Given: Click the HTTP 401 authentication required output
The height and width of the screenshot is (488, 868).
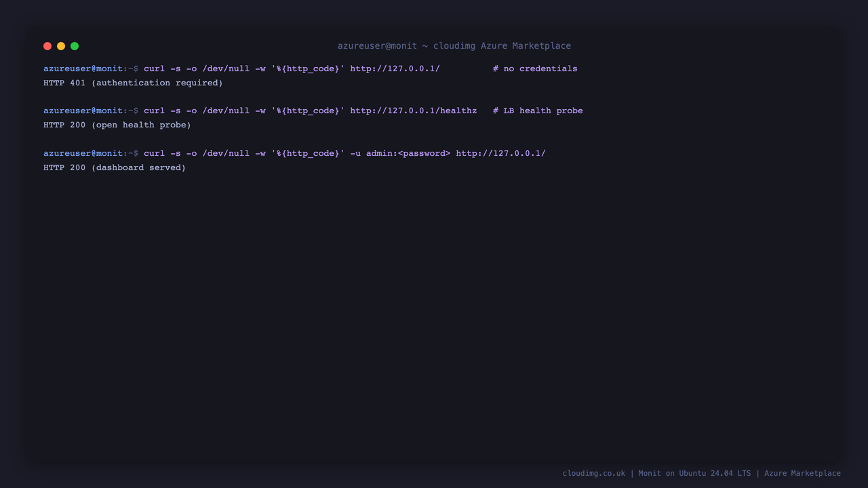Looking at the screenshot, I should pyautogui.click(x=133, y=83).
